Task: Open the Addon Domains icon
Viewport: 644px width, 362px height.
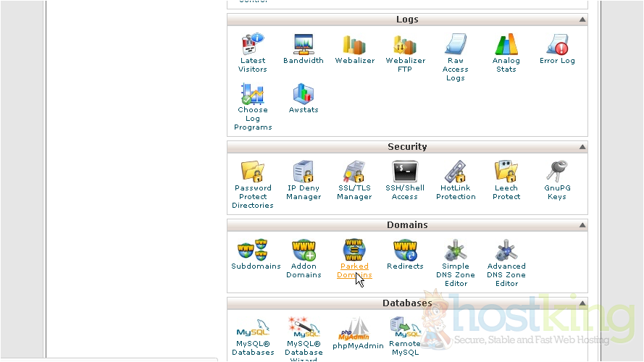Action: [x=304, y=251]
